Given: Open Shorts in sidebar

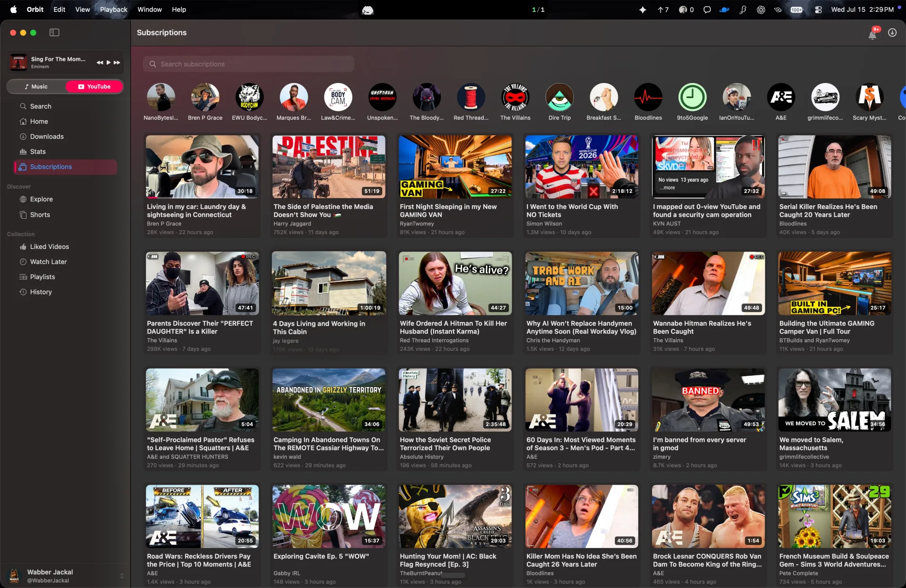Looking at the screenshot, I should coord(66,215).
